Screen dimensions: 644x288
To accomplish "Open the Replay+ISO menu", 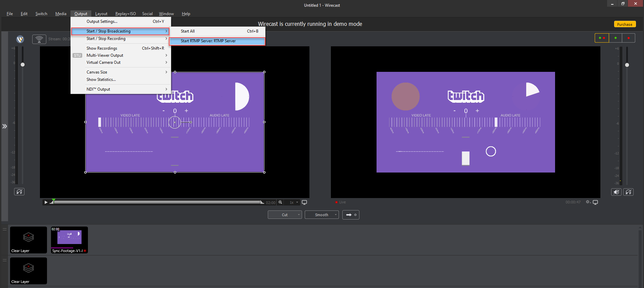I will pyautogui.click(x=126, y=14).
